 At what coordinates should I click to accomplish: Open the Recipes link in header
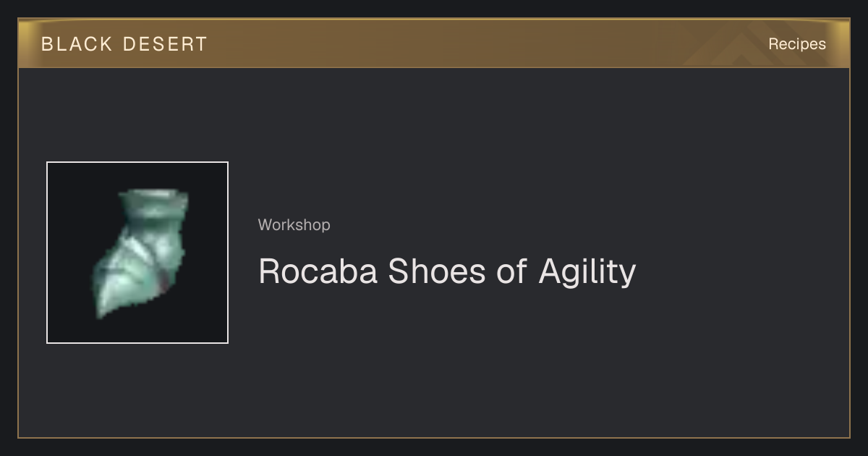click(797, 44)
